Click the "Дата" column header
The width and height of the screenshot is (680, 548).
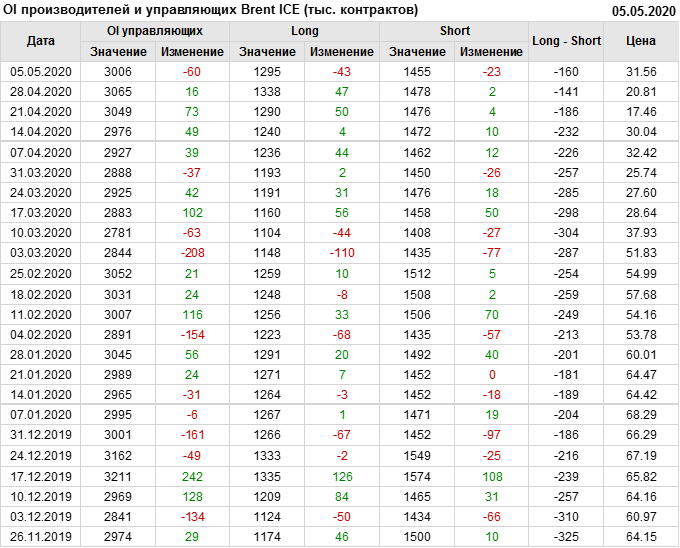[41, 41]
